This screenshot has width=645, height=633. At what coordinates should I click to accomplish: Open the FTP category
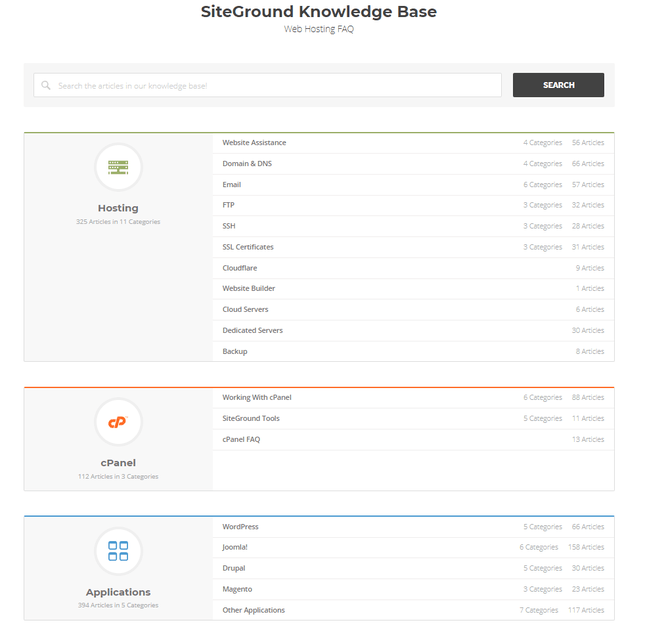point(228,205)
